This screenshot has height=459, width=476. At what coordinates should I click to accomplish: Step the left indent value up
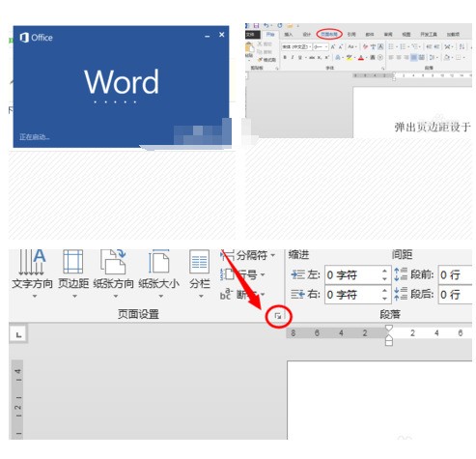coord(385,271)
